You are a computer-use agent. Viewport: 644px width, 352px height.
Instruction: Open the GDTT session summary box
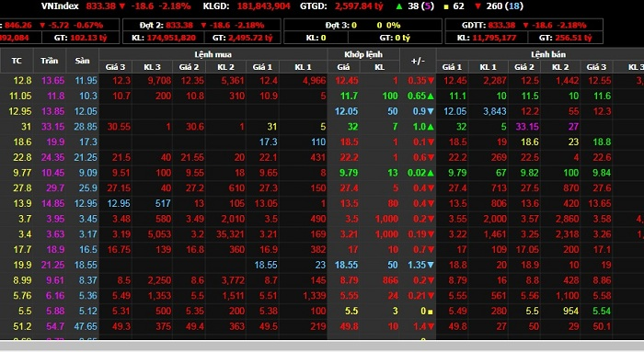click(523, 31)
